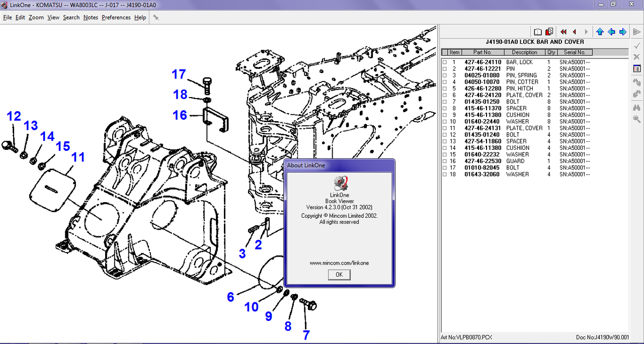This screenshot has width=644, height=344.
Task: Click the gray X icon in sidebar
Action: tap(637, 57)
